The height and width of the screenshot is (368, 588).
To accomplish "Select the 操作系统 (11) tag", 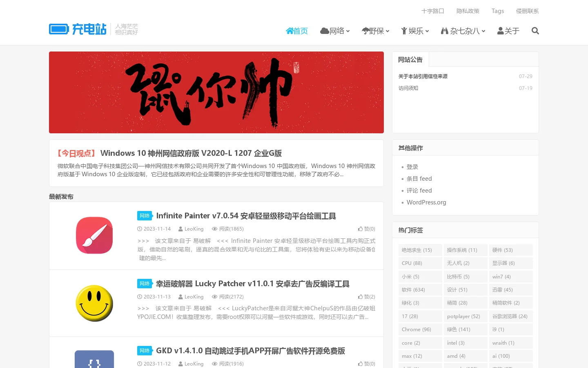I will click(x=465, y=250).
